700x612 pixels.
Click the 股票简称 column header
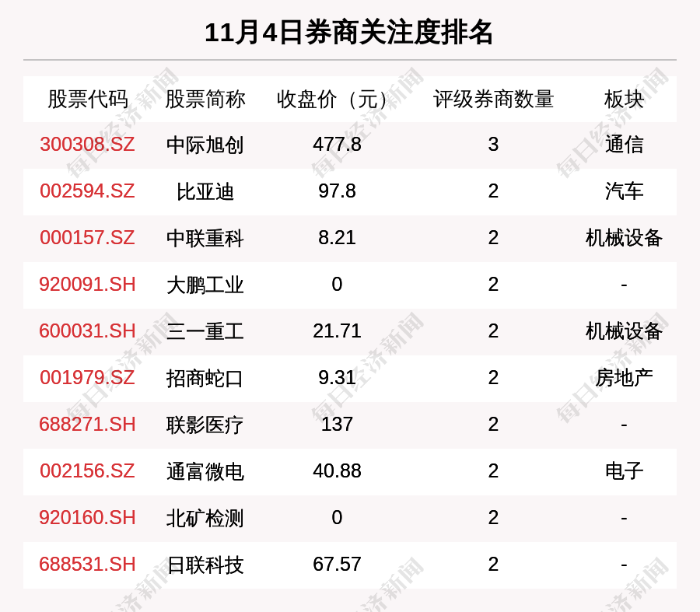(205, 100)
